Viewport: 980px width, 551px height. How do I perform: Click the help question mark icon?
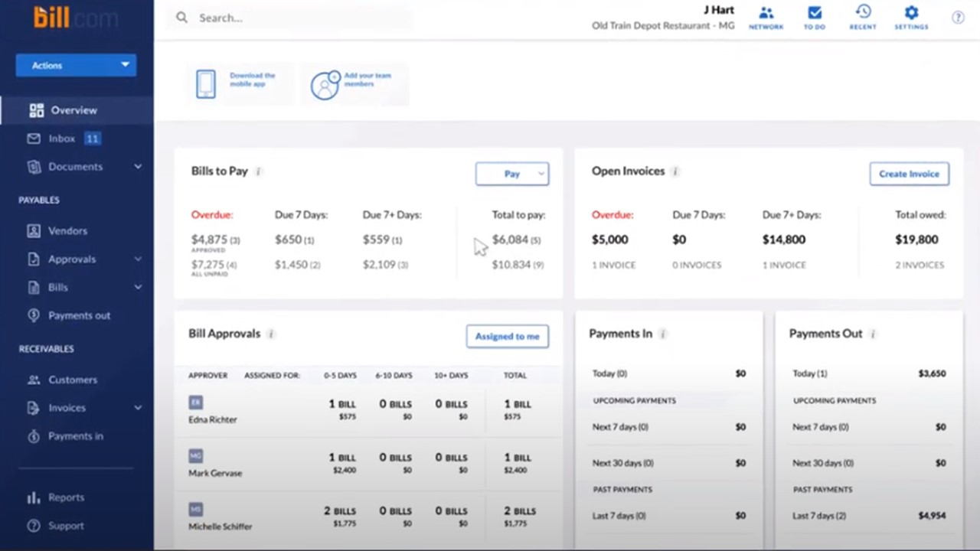[x=958, y=18]
